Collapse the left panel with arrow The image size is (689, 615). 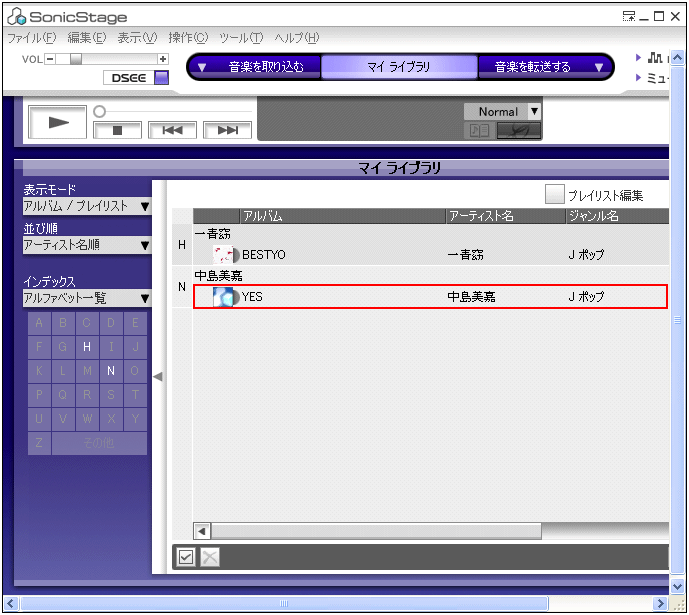pos(158,376)
